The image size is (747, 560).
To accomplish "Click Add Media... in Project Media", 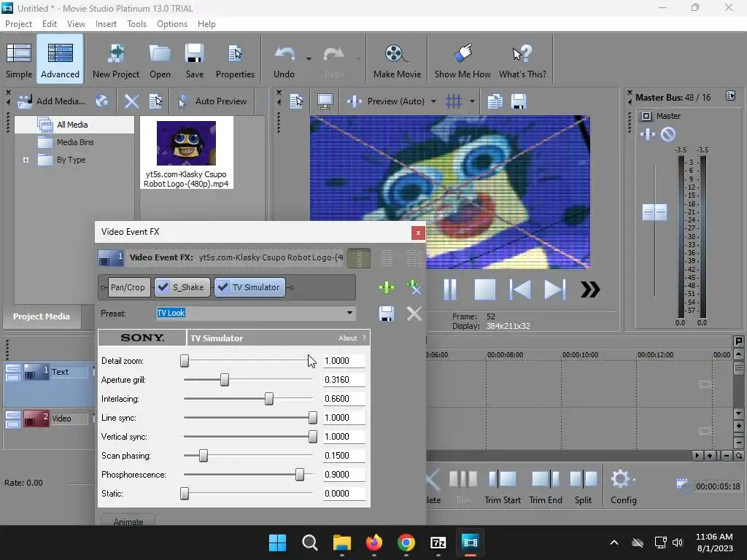I will click(52, 101).
